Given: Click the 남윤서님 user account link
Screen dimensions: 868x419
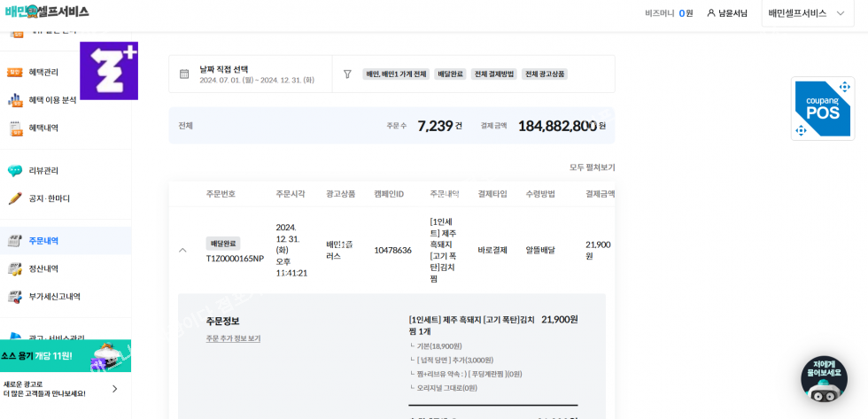Looking at the screenshot, I should point(727,13).
